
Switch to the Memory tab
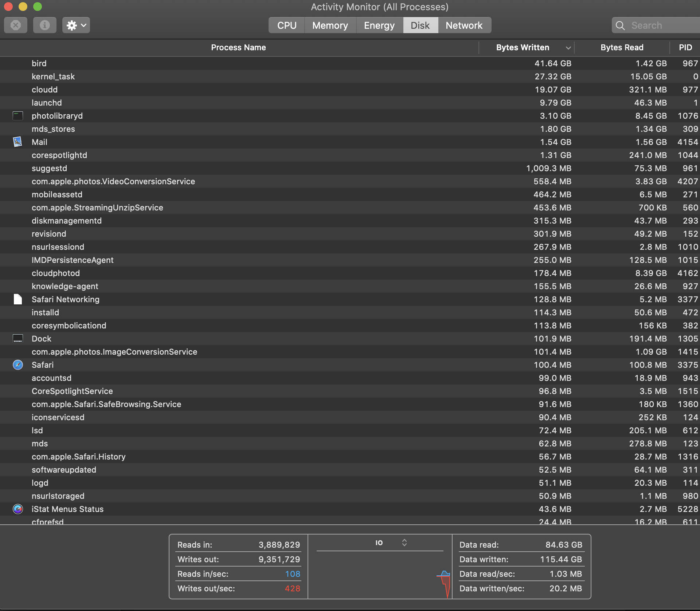(x=330, y=25)
